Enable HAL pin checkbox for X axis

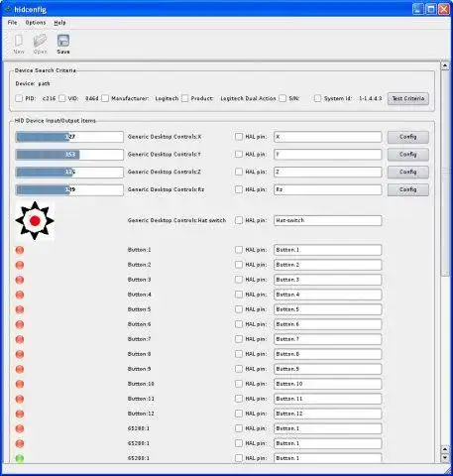click(239, 137)
